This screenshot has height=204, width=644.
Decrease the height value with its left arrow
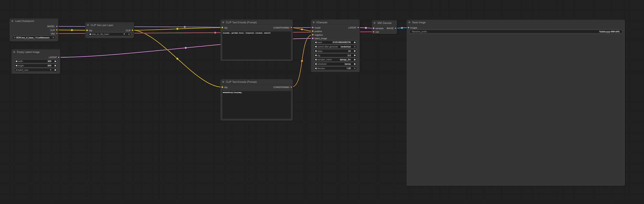[16, 66]
